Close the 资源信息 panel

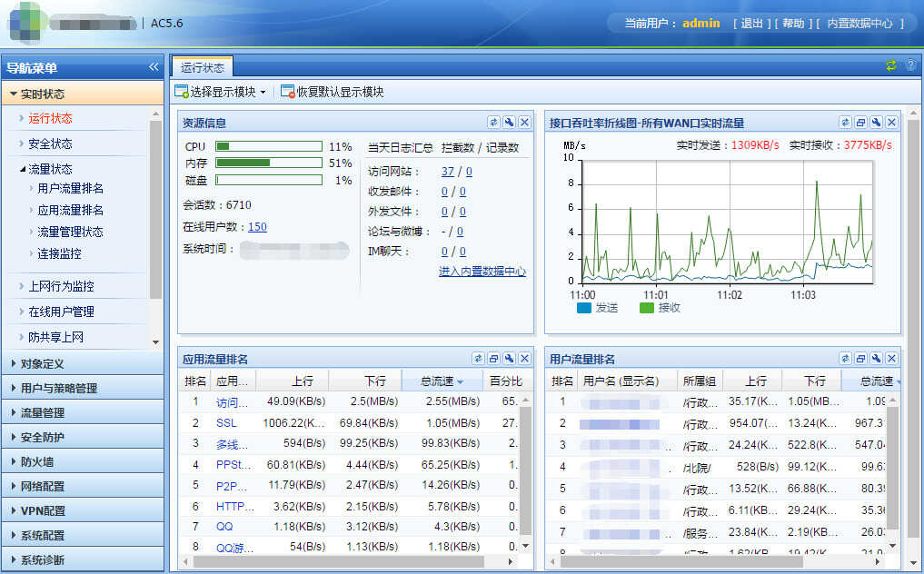[524, 122]
